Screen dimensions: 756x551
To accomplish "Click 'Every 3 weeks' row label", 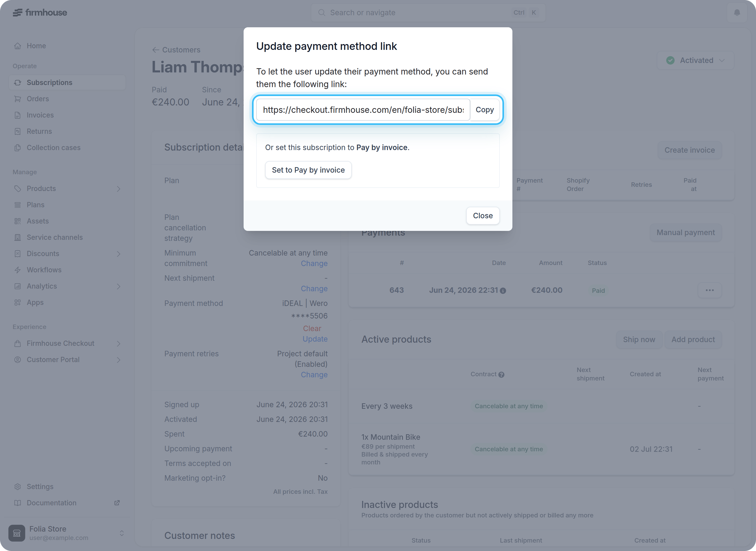I will coord(387,406).
